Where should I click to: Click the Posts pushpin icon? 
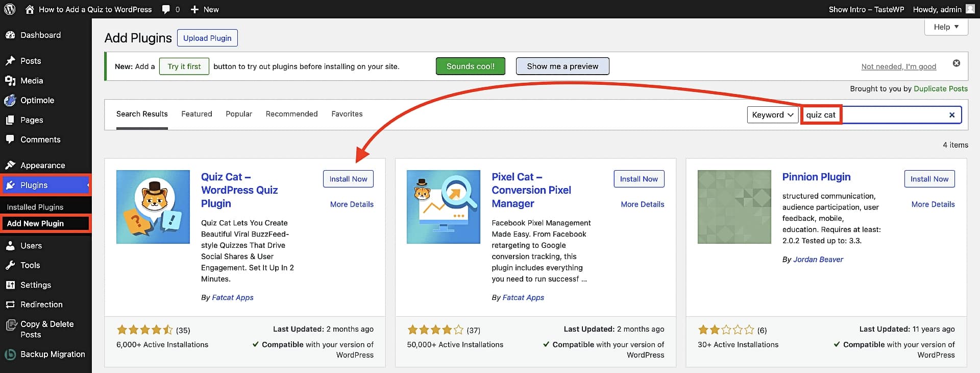click(x=10, y=61)
